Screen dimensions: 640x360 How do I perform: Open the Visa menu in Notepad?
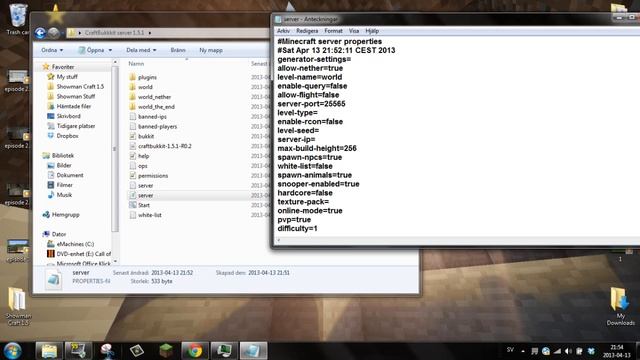354,31
